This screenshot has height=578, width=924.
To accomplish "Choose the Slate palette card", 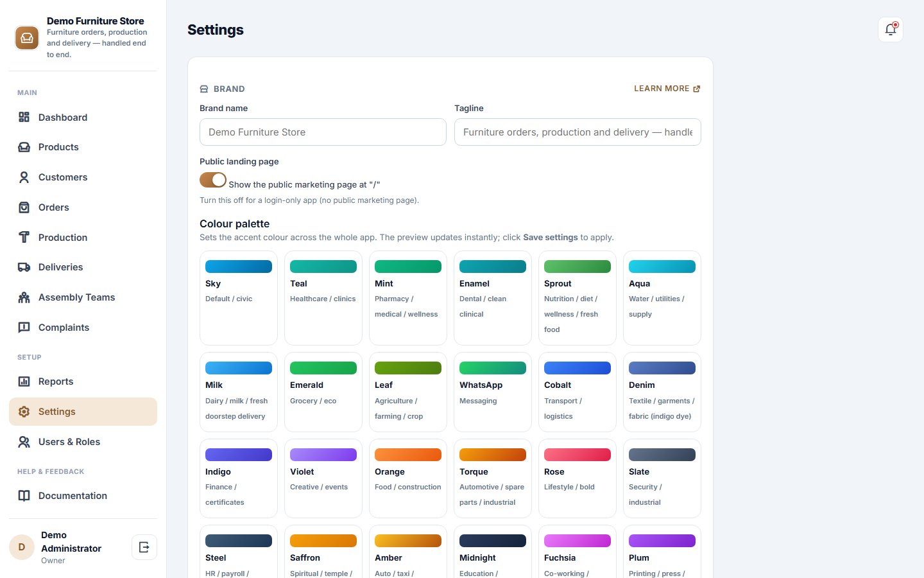I will 662,478.
